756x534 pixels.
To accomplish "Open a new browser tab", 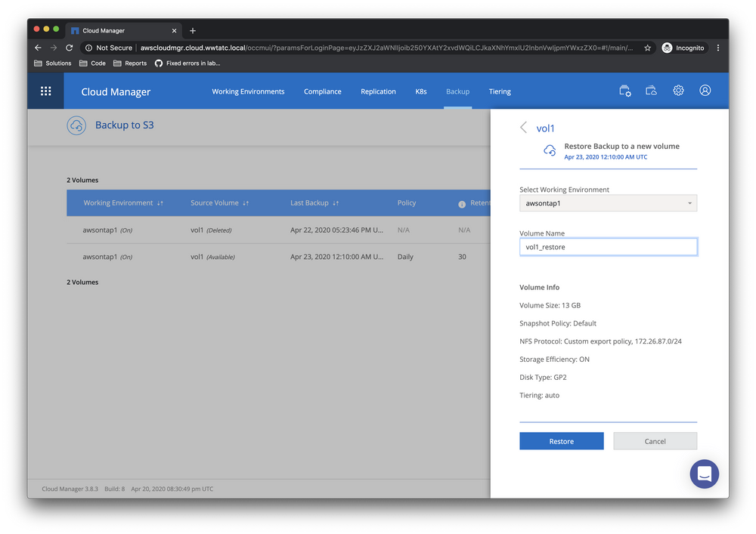I will pyautogui.click(x=192, y=31).
